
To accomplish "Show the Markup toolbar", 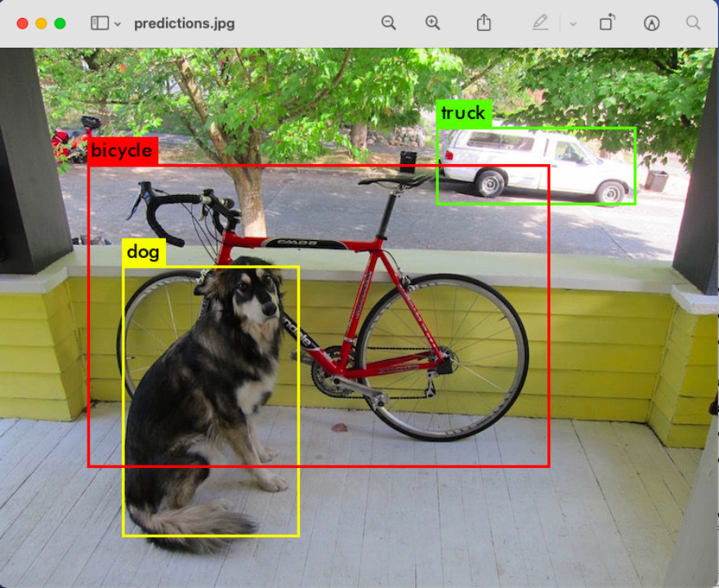I will (652, 23).
